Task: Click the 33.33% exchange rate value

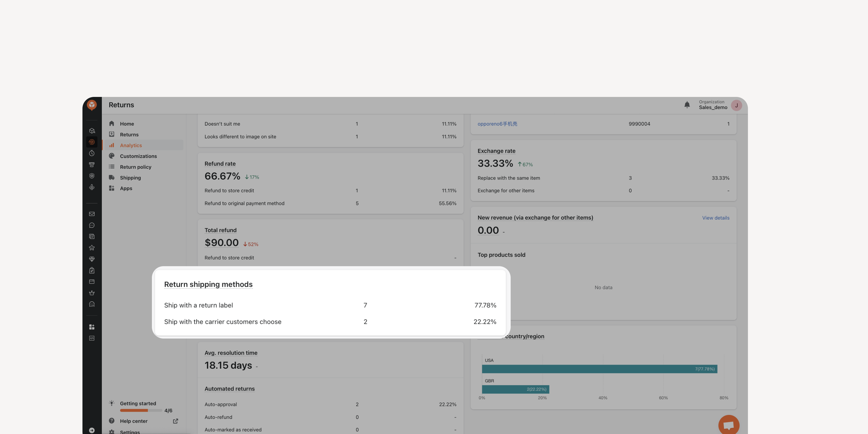Action: click(495, 163)
